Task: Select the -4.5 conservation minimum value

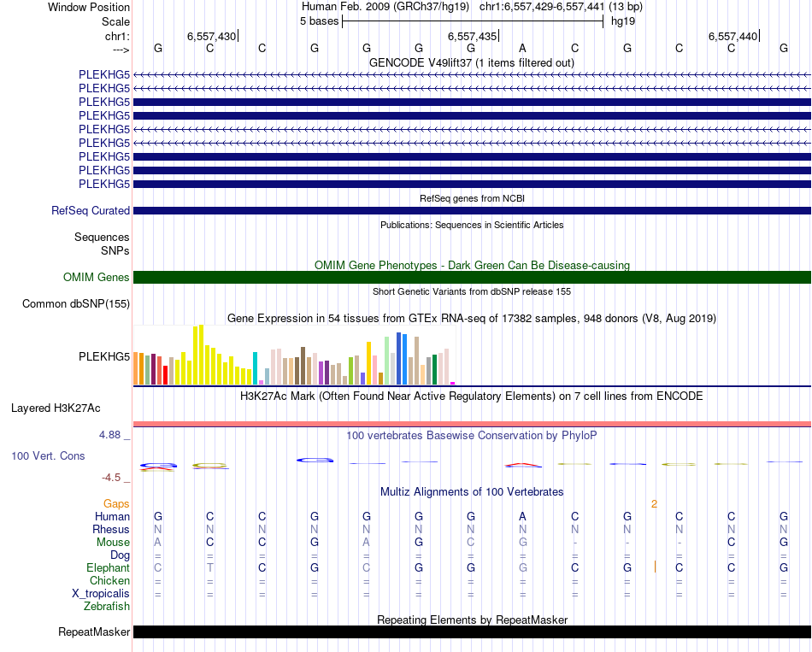Action: click(111, 478)
